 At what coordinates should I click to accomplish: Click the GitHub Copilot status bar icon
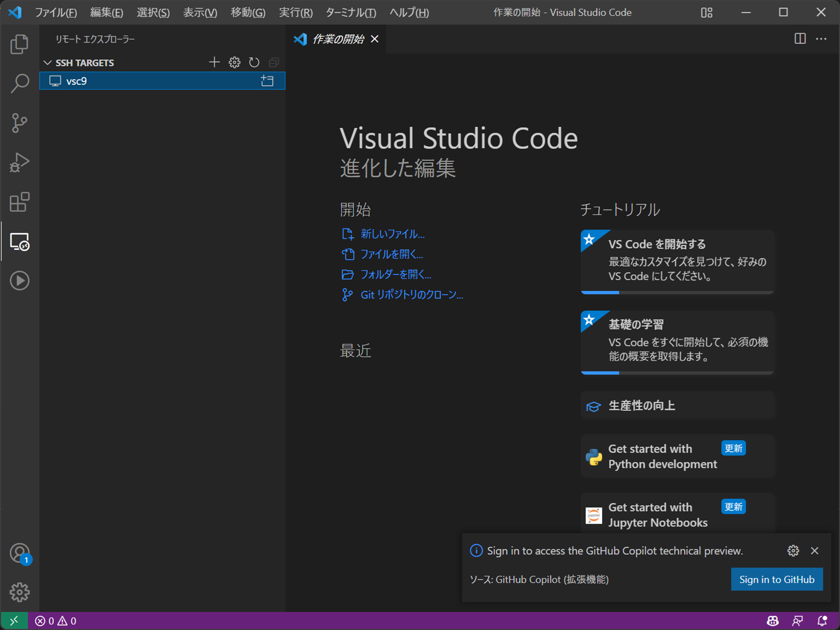pos(773,620)
